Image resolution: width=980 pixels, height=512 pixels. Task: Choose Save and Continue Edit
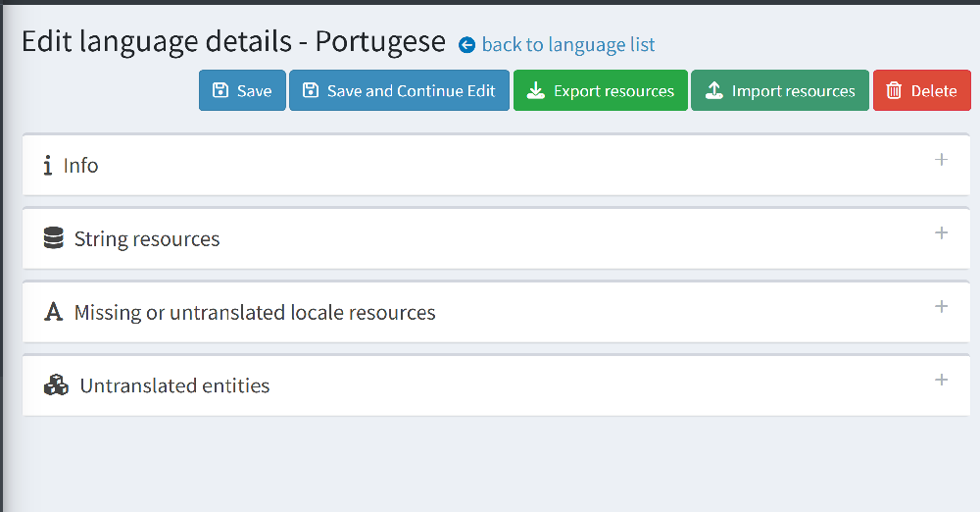tap(400, 90)
